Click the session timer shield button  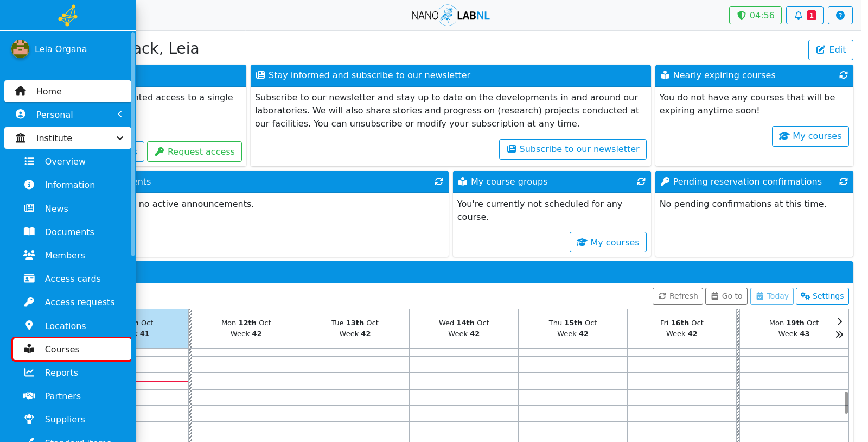[x=755, y=15]
